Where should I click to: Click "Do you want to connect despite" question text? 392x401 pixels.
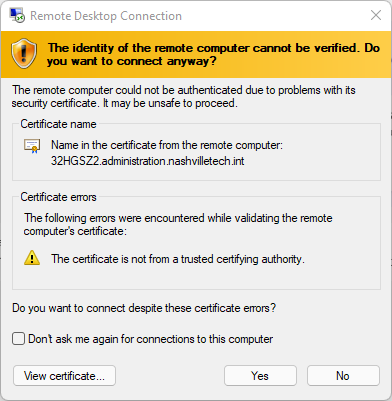144,308
